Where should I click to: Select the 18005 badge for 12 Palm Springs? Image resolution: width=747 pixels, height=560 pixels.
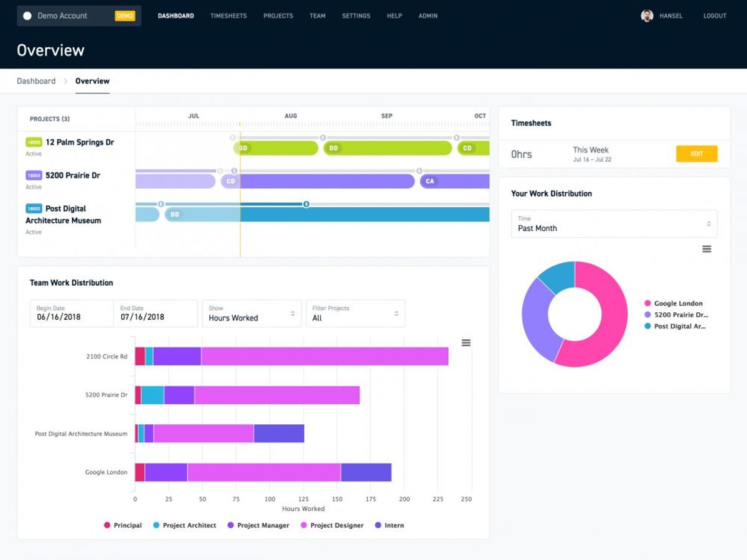pos(34,142)
